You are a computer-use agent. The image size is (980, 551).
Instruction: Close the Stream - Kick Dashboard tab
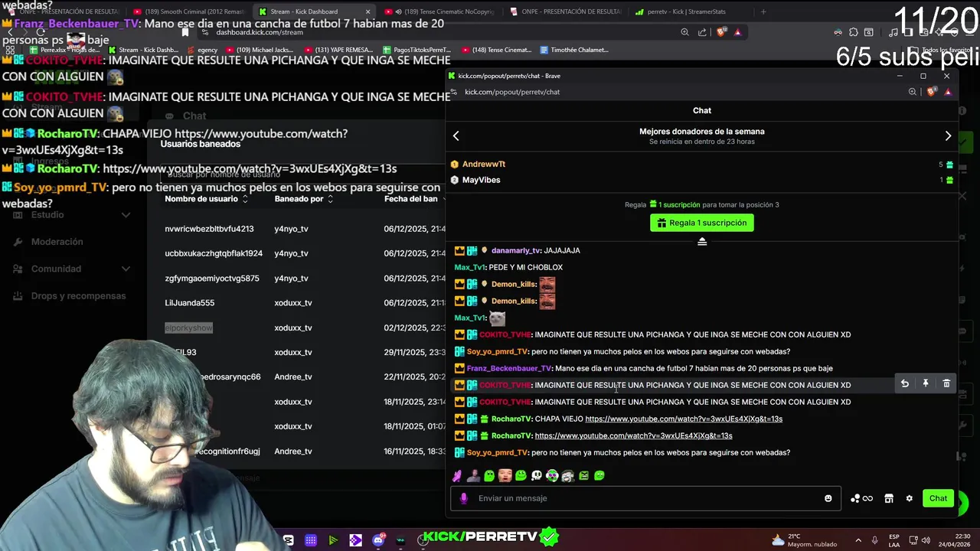367,11
